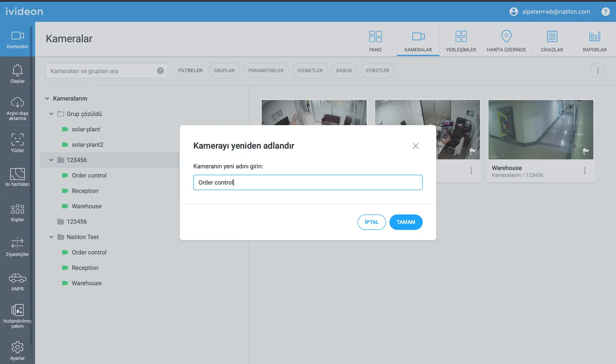Open Ayarlar gear icon in sidebar
616x364 pixels.
(17, 347)
